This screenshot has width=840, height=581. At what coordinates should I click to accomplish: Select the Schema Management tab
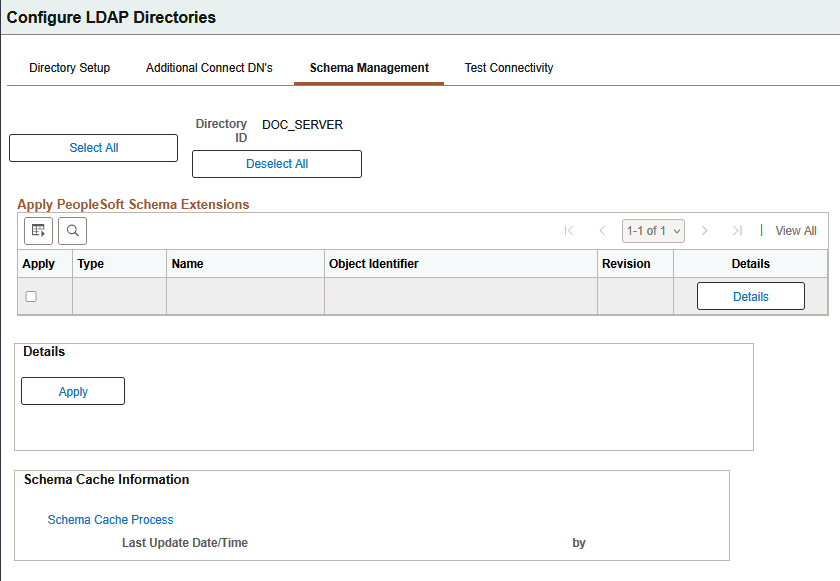coord(368,67)
